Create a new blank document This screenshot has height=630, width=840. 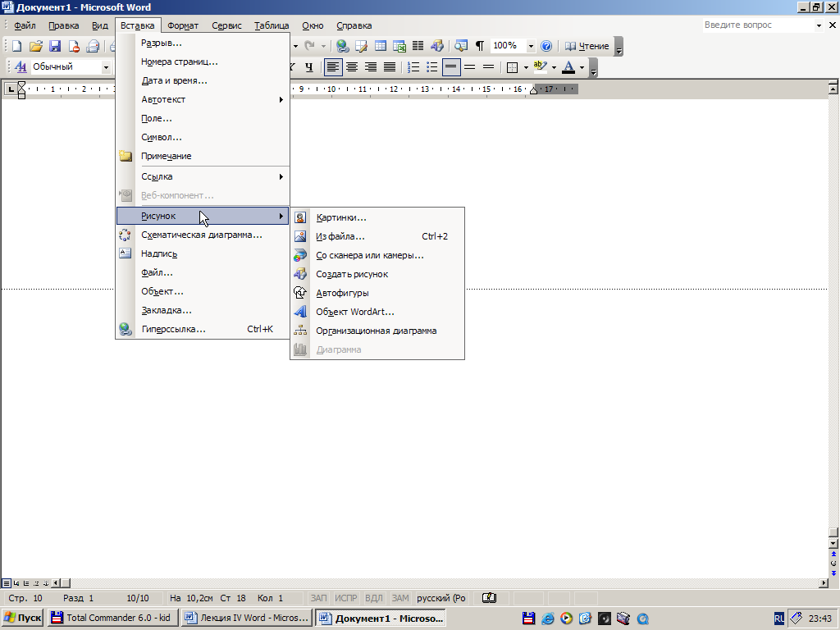click(x=16, y=46)
